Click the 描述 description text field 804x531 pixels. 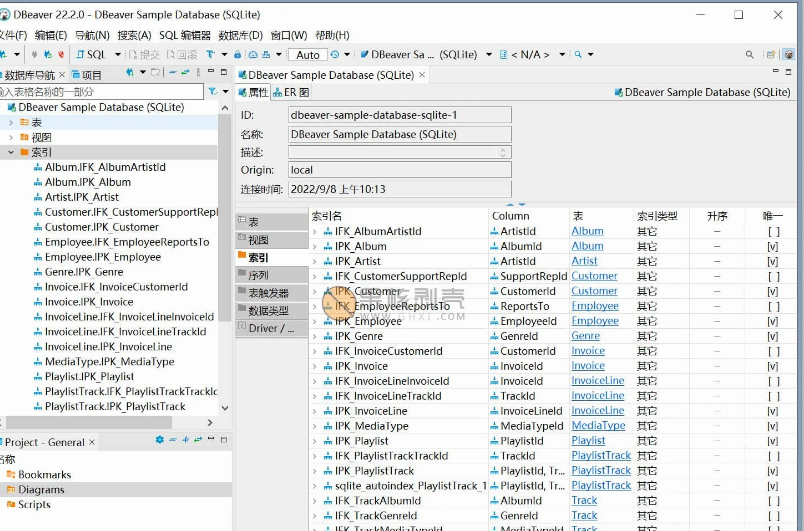pos(400,152)
